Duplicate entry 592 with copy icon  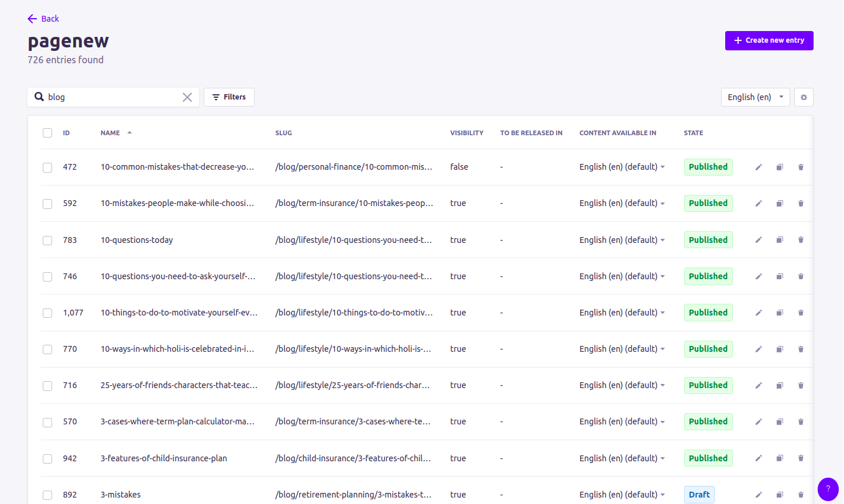(780, 204)
